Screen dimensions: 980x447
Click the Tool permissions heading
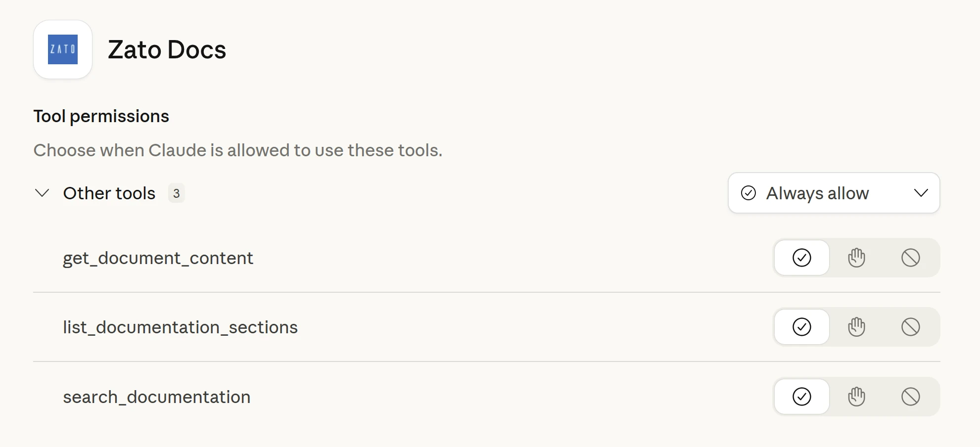coord(101,116)
